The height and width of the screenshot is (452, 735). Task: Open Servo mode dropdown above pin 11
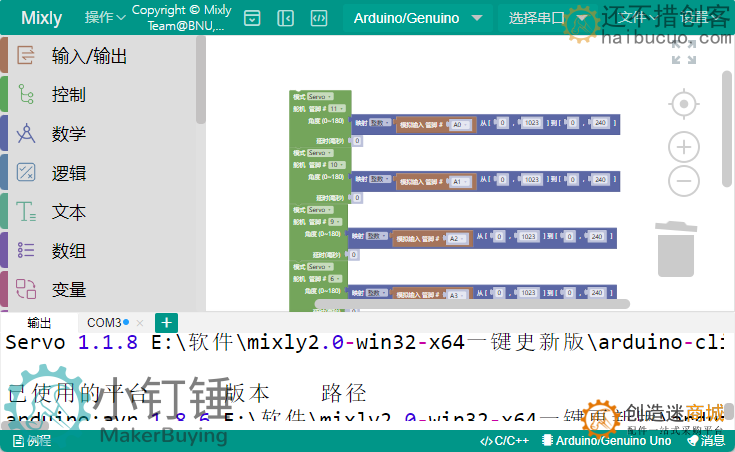[320, 97]
